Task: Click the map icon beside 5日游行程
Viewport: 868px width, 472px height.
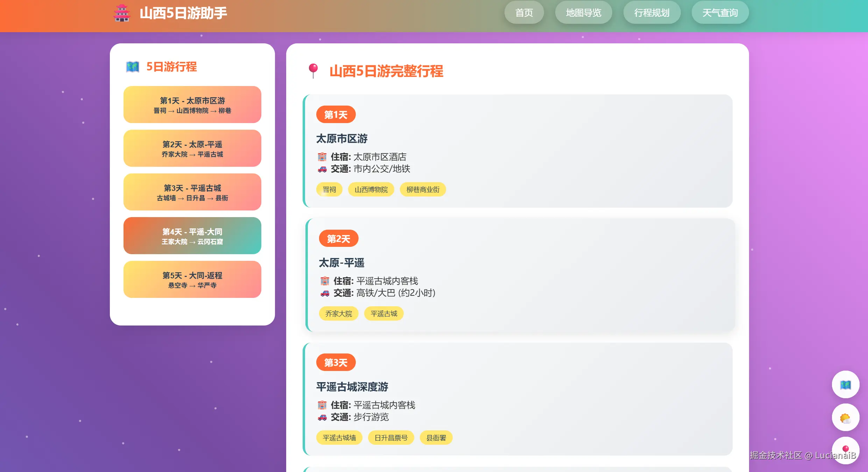Action: (x=133, y=67)
